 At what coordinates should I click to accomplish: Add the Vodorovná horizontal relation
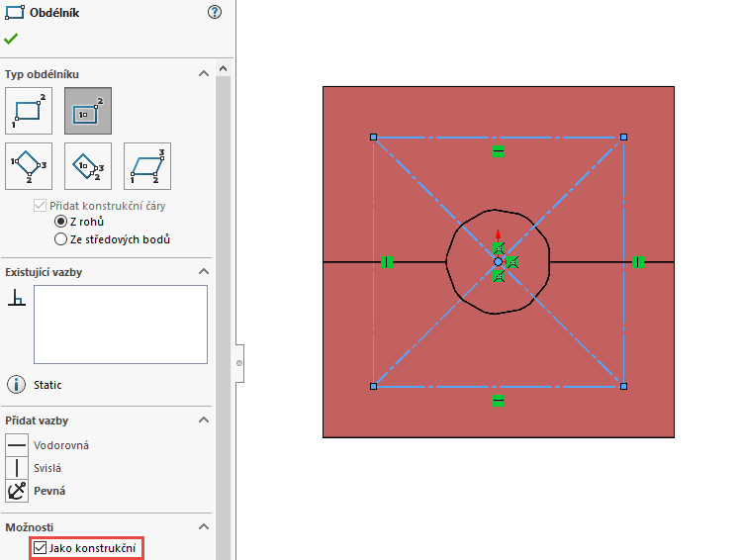[x=17, y=445]
